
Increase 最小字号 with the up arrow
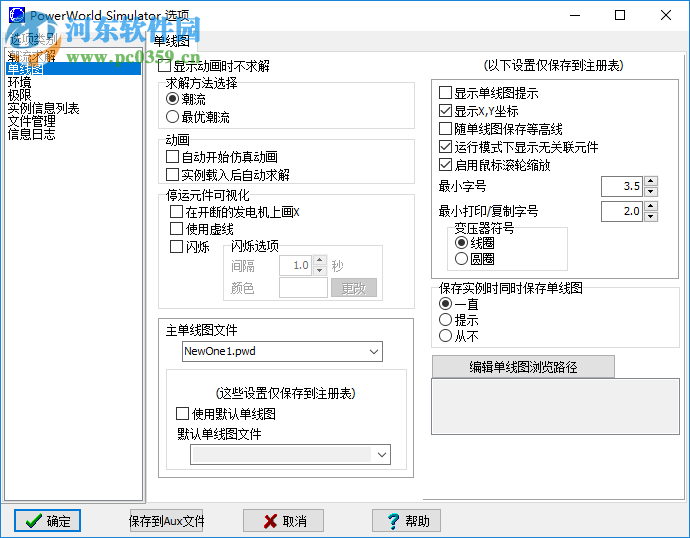tap(651, 181)
